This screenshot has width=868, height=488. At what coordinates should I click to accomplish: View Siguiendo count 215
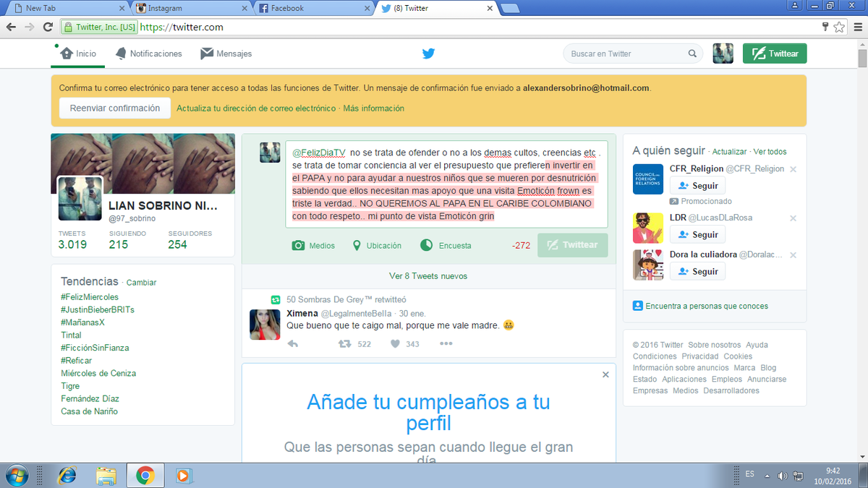127,240
